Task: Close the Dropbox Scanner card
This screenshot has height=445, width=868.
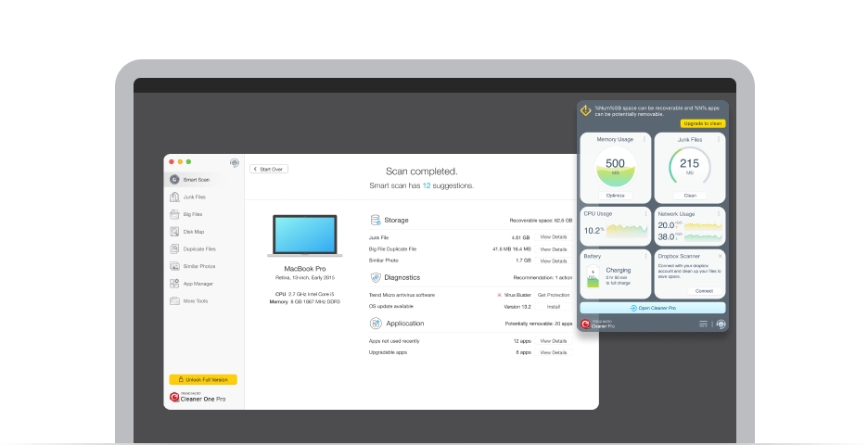Action: click(720, 256)
